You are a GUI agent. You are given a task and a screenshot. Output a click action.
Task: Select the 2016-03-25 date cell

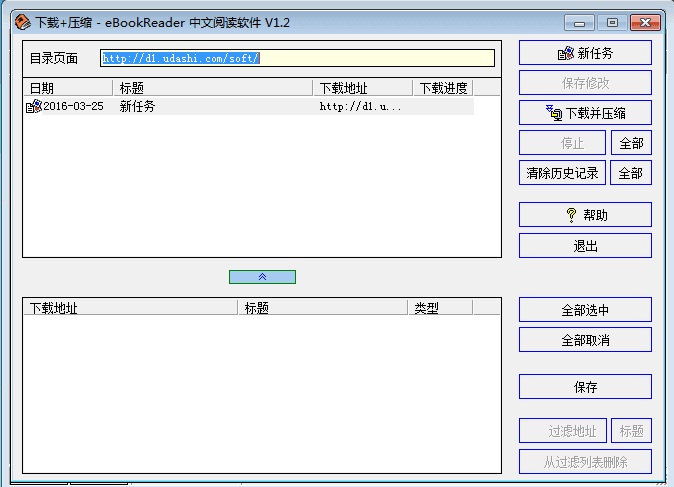click(74, 106)
